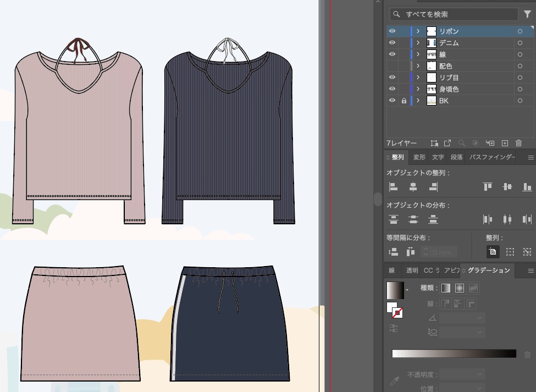Click the layer search field
This screenshot has width=536, height=392.
tap(454, 14)
